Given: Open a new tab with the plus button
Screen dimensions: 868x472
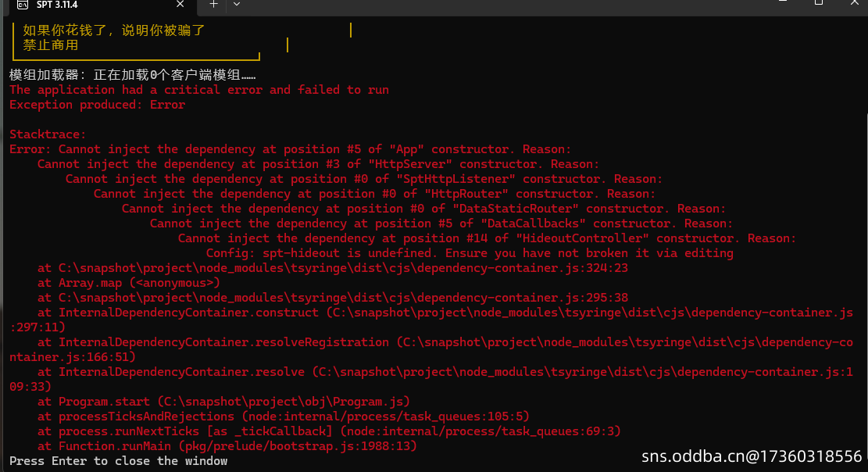Looking at the screenshot, I should (213, 4).
